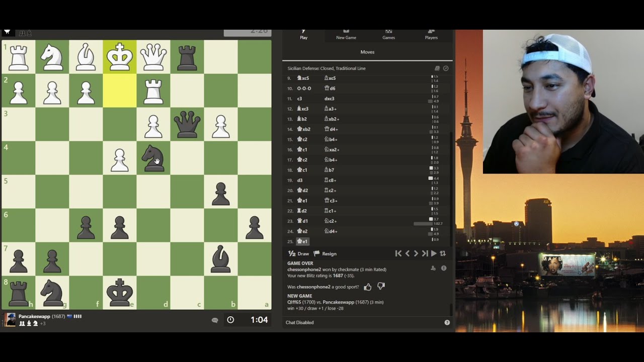Click Pancakeswapp player avatar

tap(11, 320)
